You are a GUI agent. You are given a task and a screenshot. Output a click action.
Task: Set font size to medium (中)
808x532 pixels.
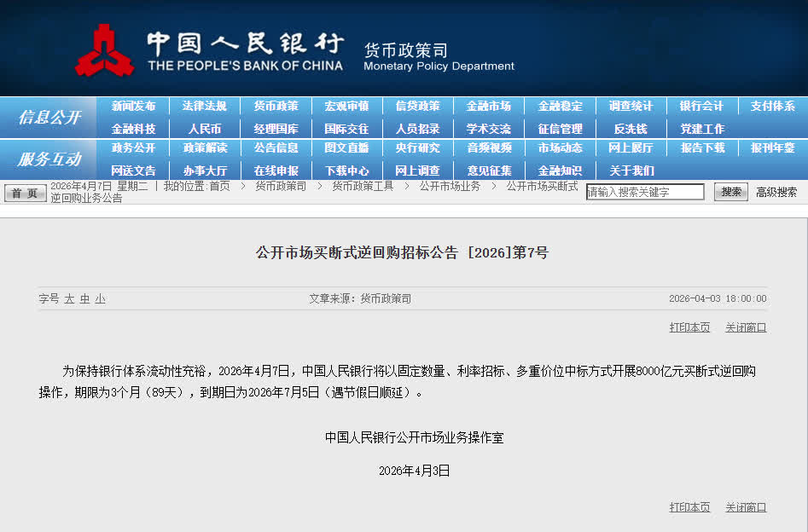point(85,298)
